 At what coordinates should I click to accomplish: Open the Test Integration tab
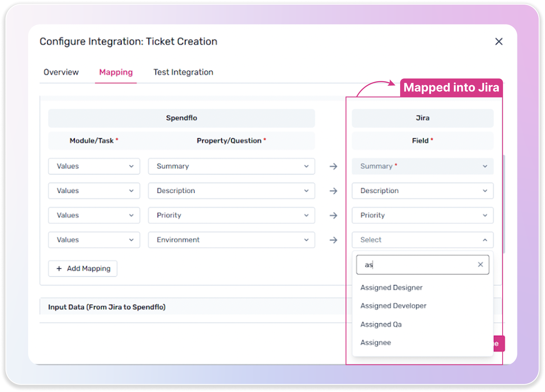[x=183, y=72]
